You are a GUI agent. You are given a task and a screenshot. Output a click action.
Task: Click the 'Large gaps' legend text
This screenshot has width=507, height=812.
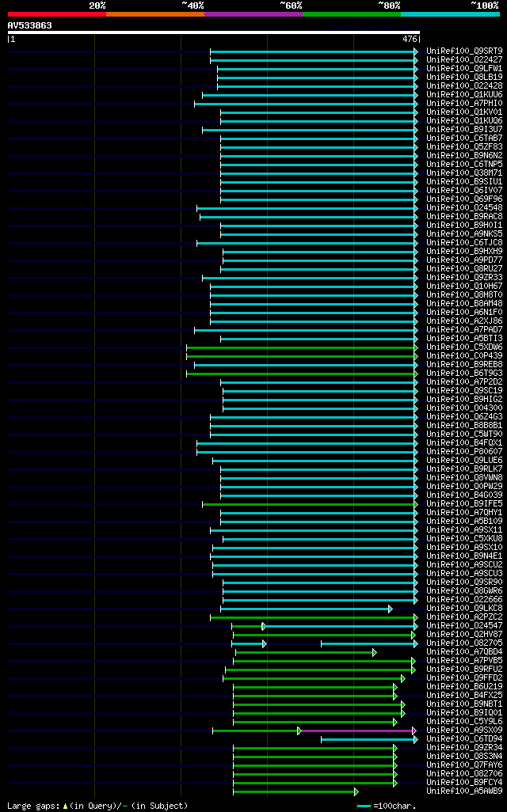(33, 806)
